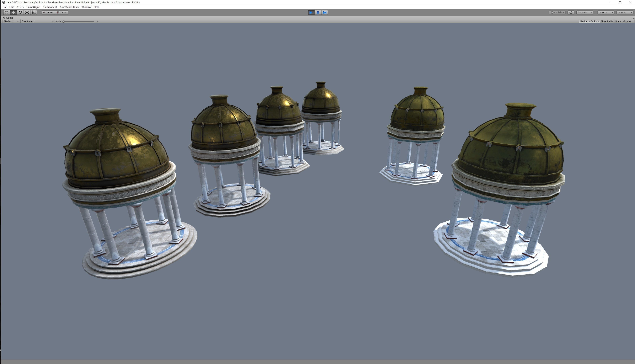Image resolution: width=635 pixels, height=364 pixels.
Task: Toggle Maximize On Play
Action: 589,21
